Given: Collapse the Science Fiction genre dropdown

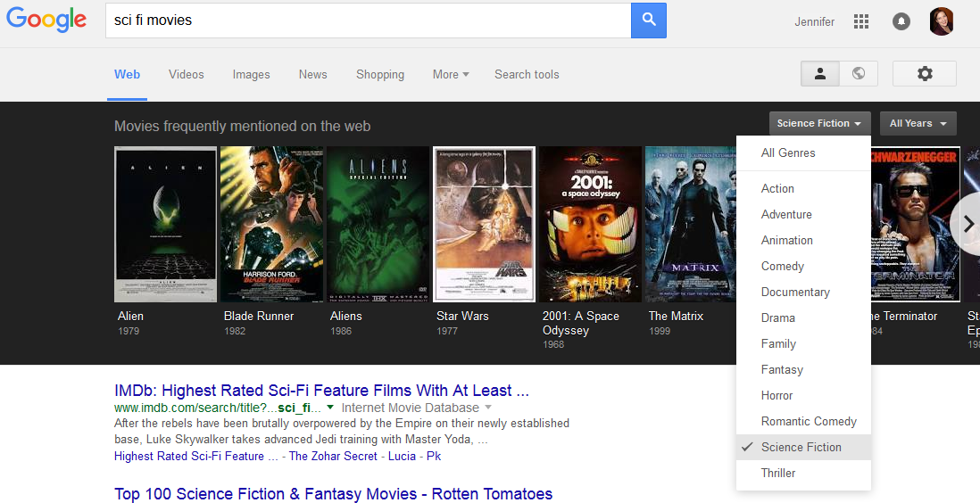Looking at the screenshot, I should pos(819,124).
